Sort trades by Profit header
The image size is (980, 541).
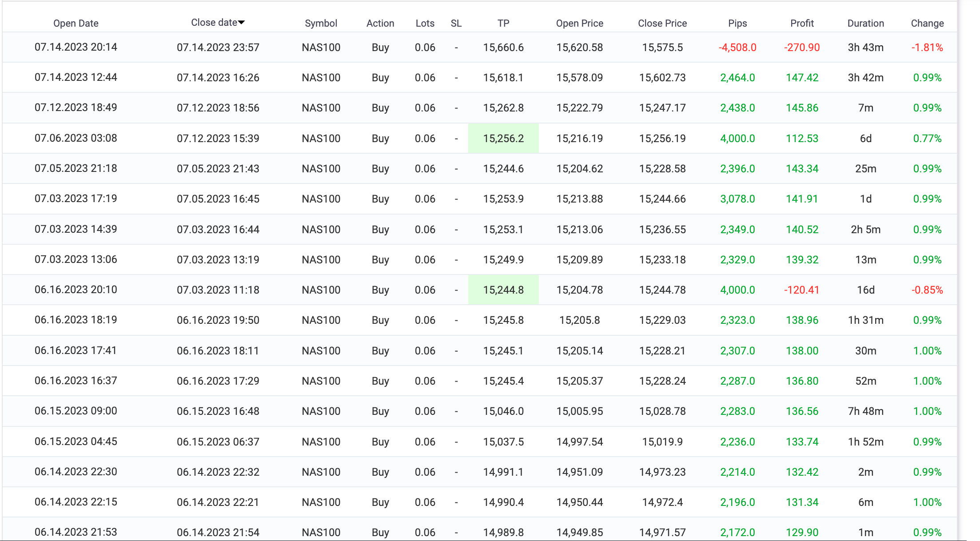point(802,23)
